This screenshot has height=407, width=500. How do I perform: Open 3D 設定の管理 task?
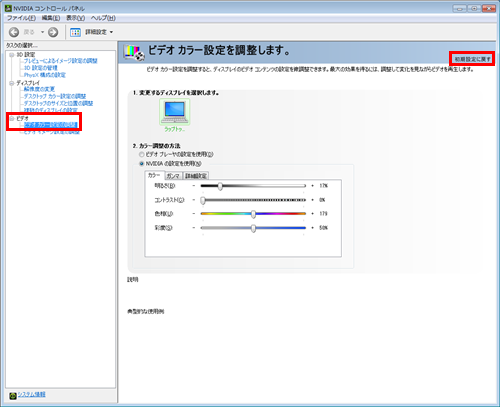point(40,68)
